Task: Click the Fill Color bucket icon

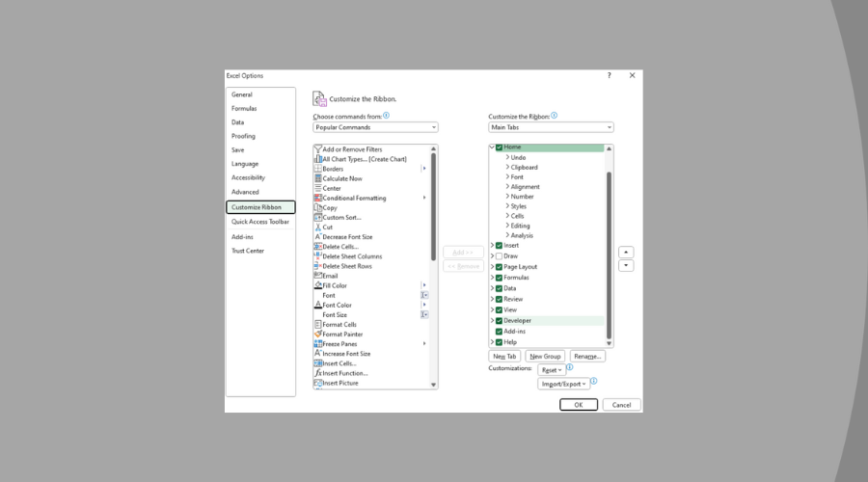Action: click(x=317, y=285)
